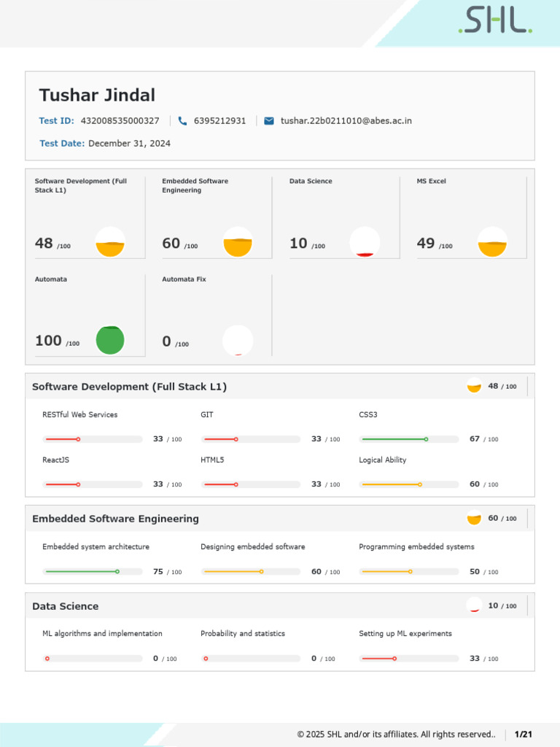Click the tushar.22b0211010@abes.ac.in email address
Image resolution: width=560 pixels, height=747 pixels.
[x=346, y=121]
